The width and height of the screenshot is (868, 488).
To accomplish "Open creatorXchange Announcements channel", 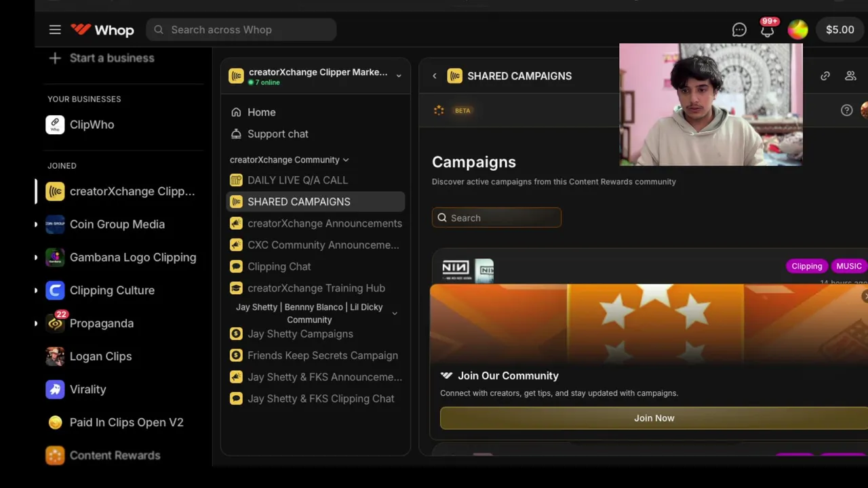I will [315, 224].
